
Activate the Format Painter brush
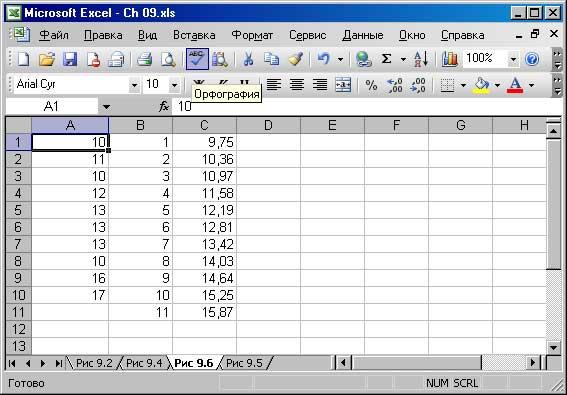(295, 59)
